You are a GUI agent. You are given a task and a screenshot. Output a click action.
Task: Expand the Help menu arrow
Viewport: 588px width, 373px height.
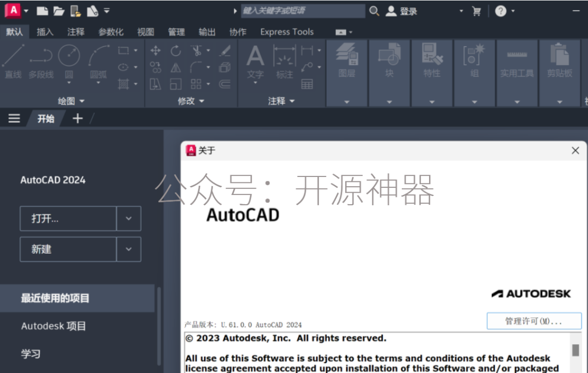[513, 11]
